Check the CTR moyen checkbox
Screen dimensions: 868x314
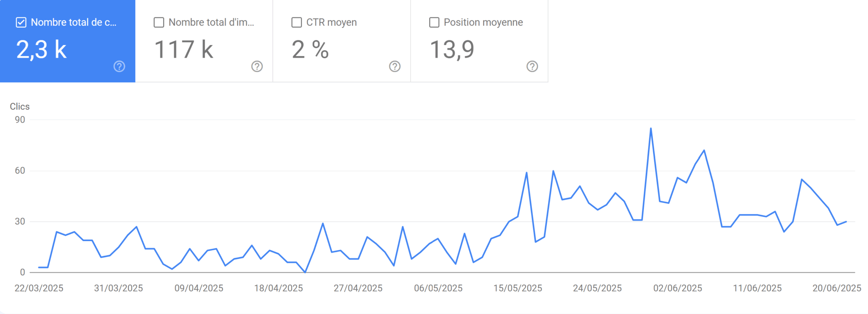point(297,22)
